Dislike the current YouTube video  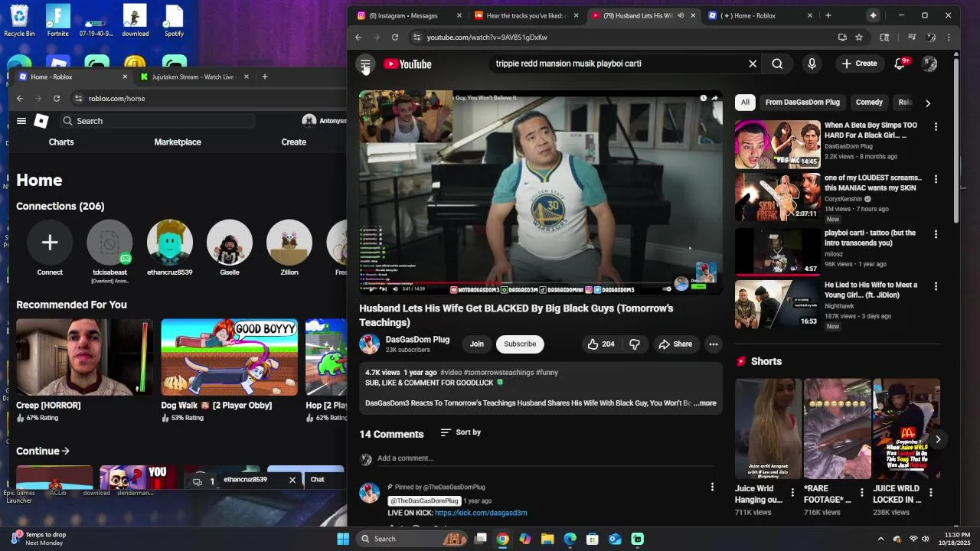[x=635, y=344]
